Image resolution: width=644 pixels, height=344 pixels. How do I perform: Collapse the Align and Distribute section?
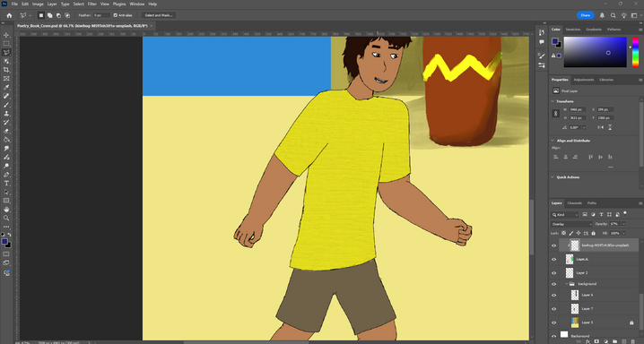coord(553,141)
